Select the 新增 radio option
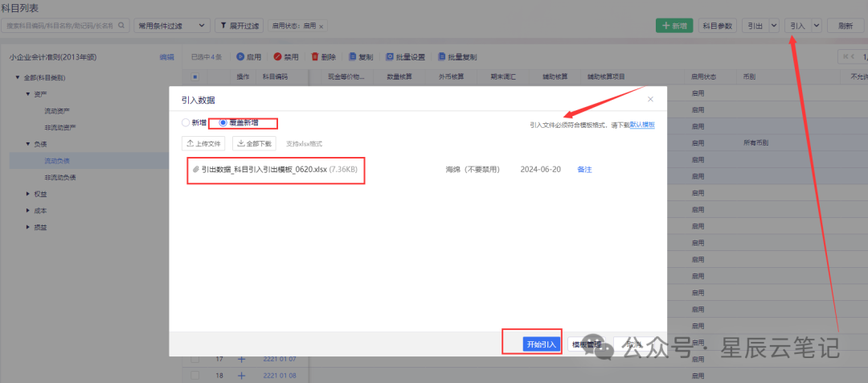 coord(186,123)
